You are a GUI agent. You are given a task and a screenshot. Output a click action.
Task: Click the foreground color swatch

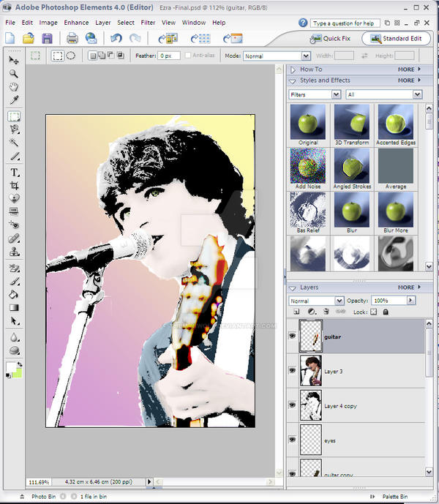11,366
